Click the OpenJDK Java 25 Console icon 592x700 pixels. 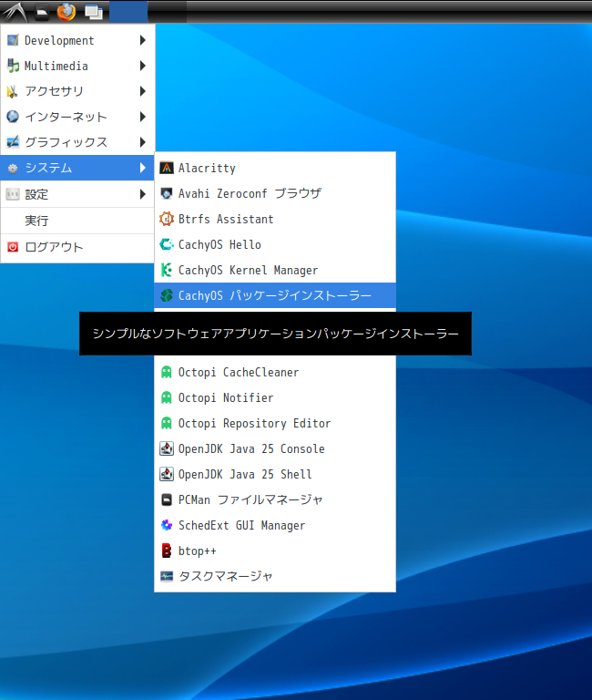pyautogui.click(x=167, y=448)
